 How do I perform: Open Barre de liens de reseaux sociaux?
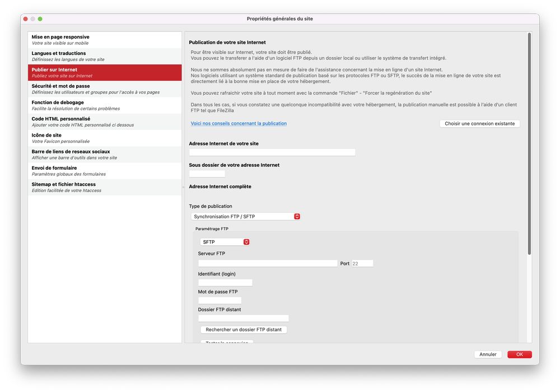[x=105, y=155]
